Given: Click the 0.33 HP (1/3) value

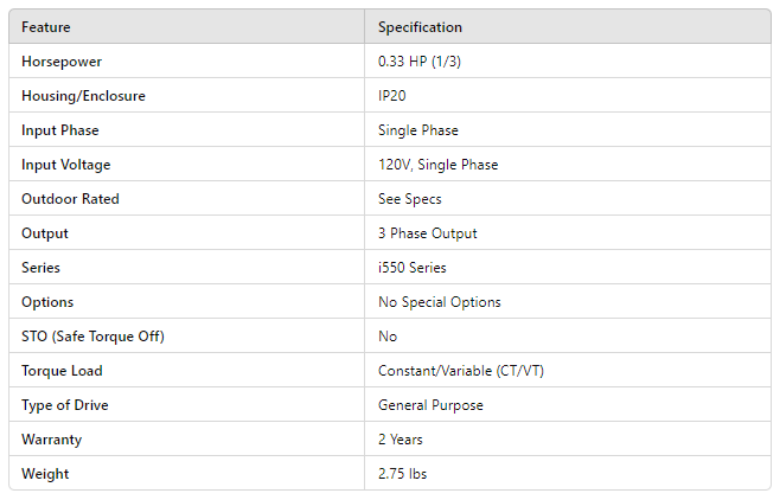Looking at the screenshot, I should tap(419, 62).
